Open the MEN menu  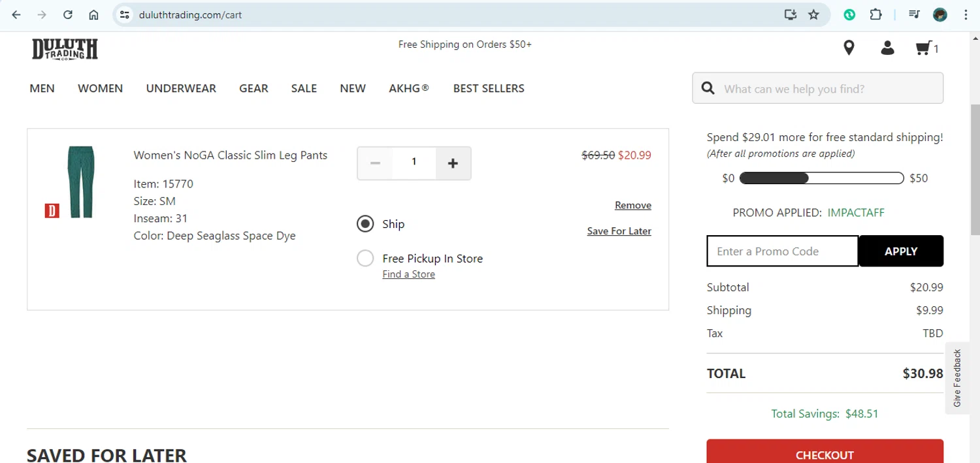pos(42,88)
